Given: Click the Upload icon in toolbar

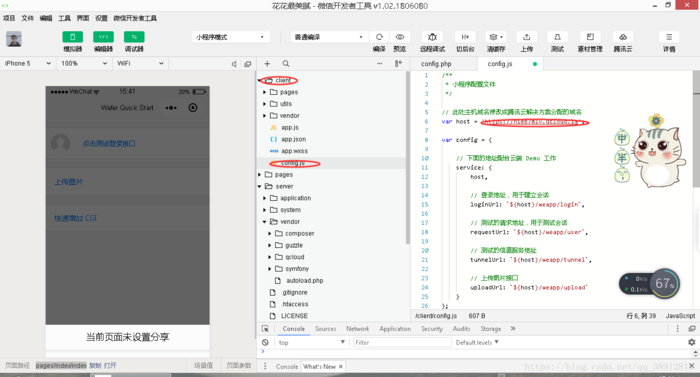Looking at the screenshot, I should coord(526,37).
